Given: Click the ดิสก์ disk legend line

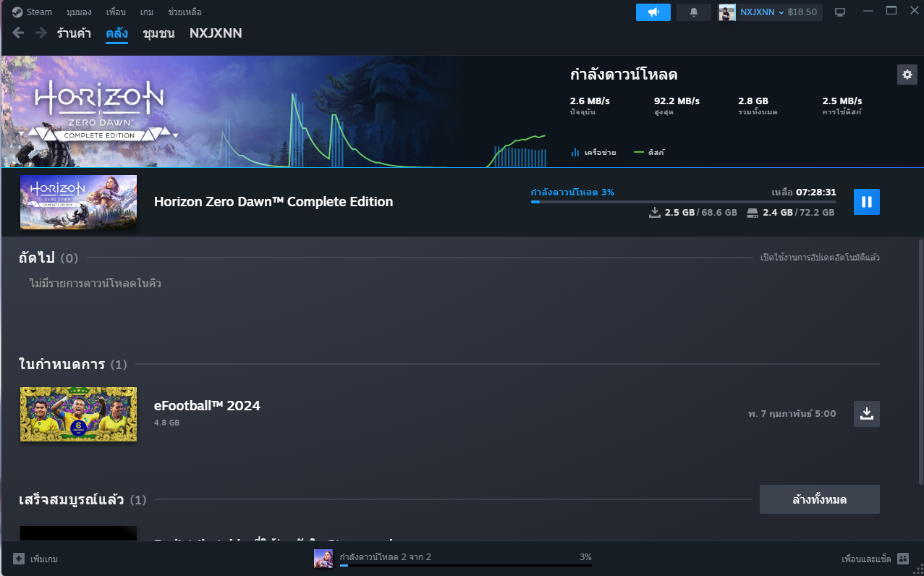Looking at the screenshot, I should (x=638, y=153).
